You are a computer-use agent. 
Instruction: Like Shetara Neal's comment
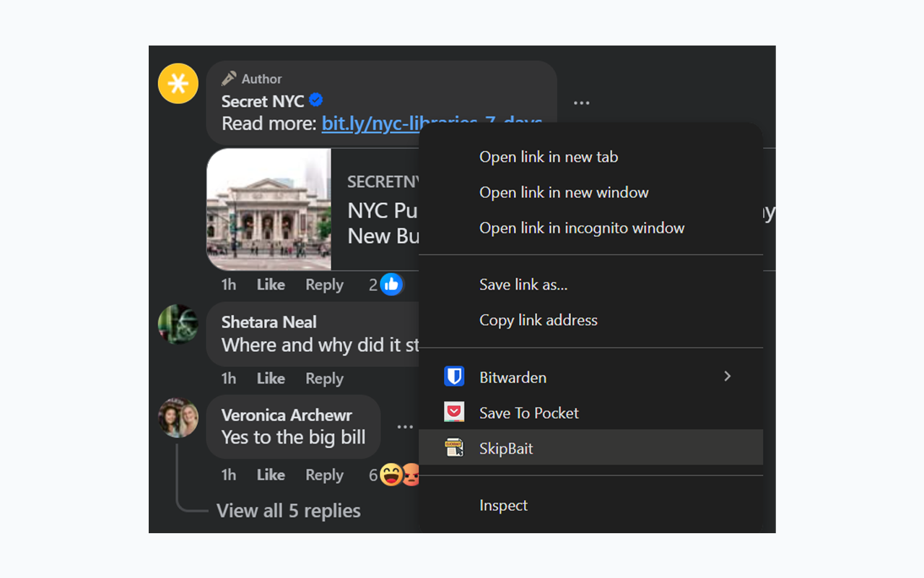(x=271, y=378)
